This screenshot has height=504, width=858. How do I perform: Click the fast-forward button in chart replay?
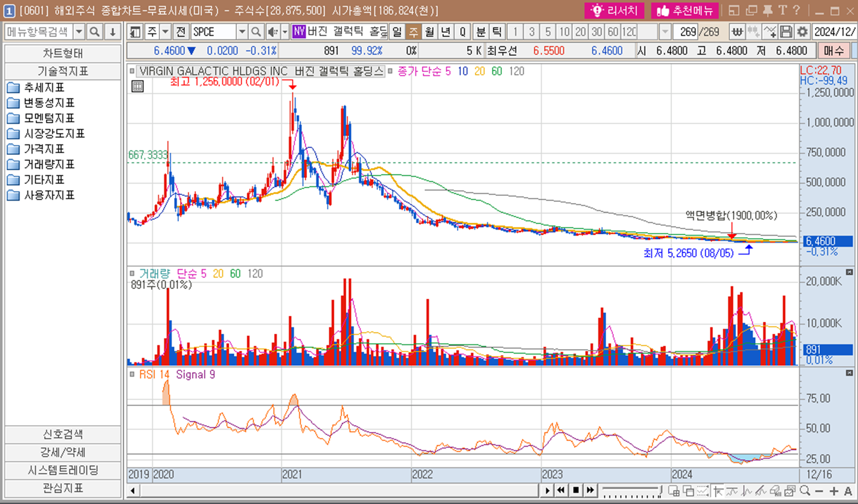590,490
